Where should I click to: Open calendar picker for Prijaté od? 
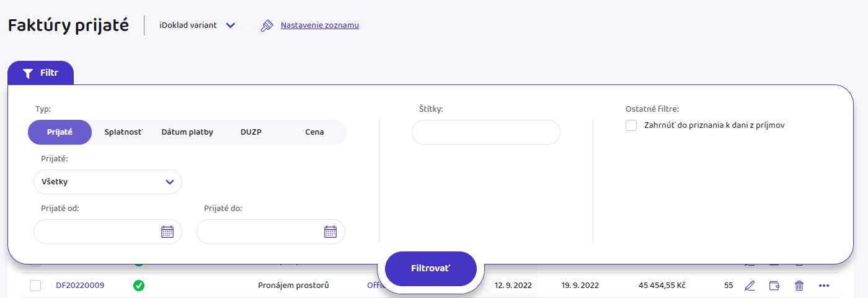pos(167,232)
